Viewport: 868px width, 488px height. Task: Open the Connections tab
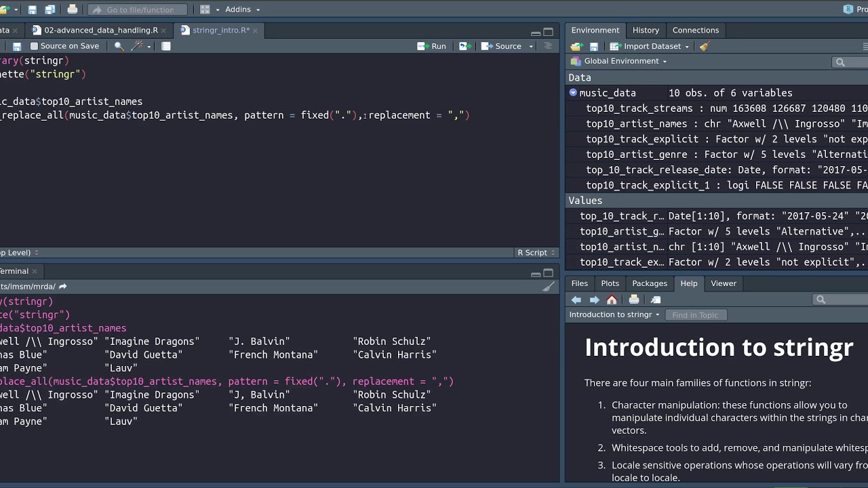pyautogui.click(x=696, y=30)
